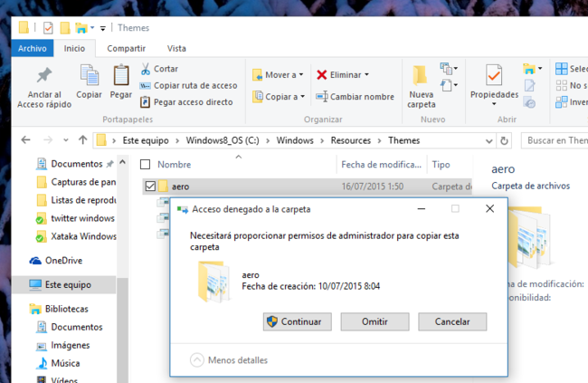Uncheck the aero folder checkbox

pos(150,187)
